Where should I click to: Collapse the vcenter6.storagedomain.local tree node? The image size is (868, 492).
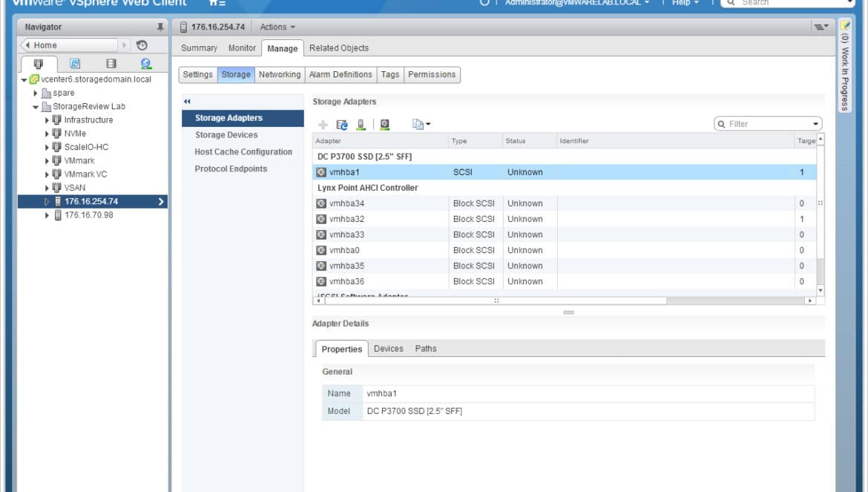pos(24,79)
